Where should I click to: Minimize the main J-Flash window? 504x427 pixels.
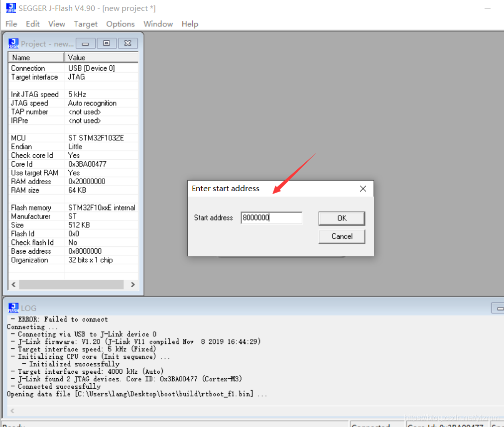tap(488, 8)
